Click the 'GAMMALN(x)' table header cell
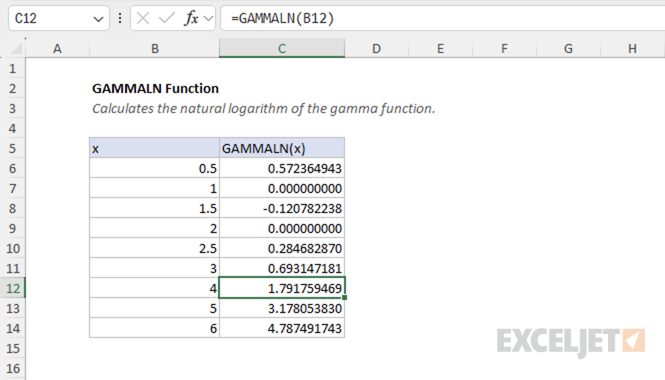The image size is (665, 380). pos(282,148)
